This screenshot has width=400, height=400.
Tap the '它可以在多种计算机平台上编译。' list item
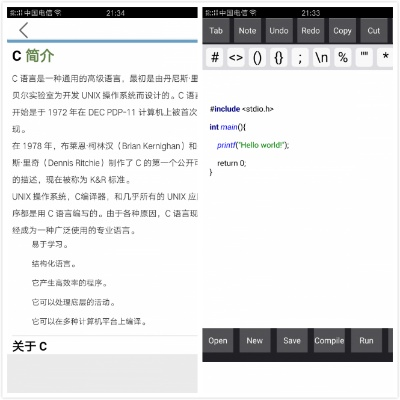click(x=89, y=322)
